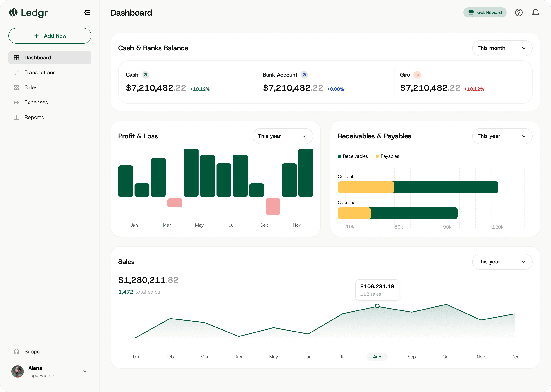
Task: Click the Expenses arrow icon
Action: point(16,102)
